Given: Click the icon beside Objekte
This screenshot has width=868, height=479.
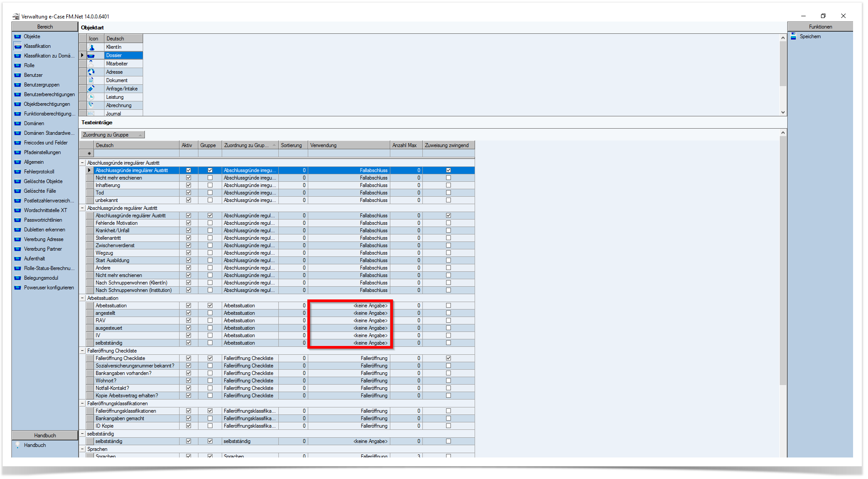Looking at the screenshot, I should point(18,36).
